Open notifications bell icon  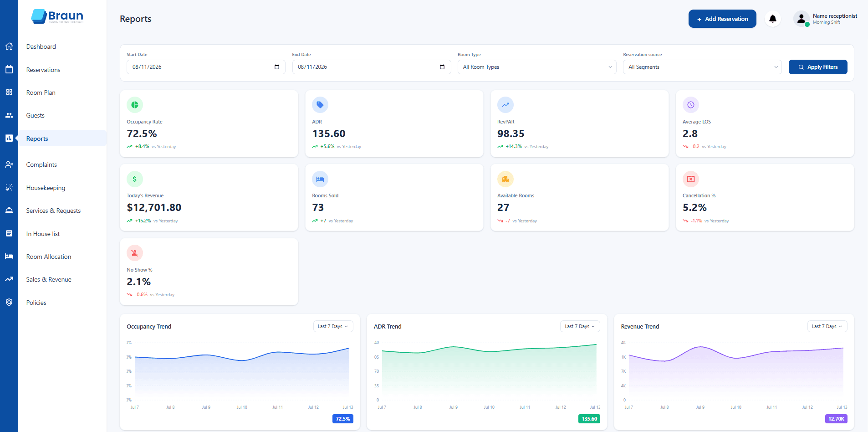(x=773, y=19)
